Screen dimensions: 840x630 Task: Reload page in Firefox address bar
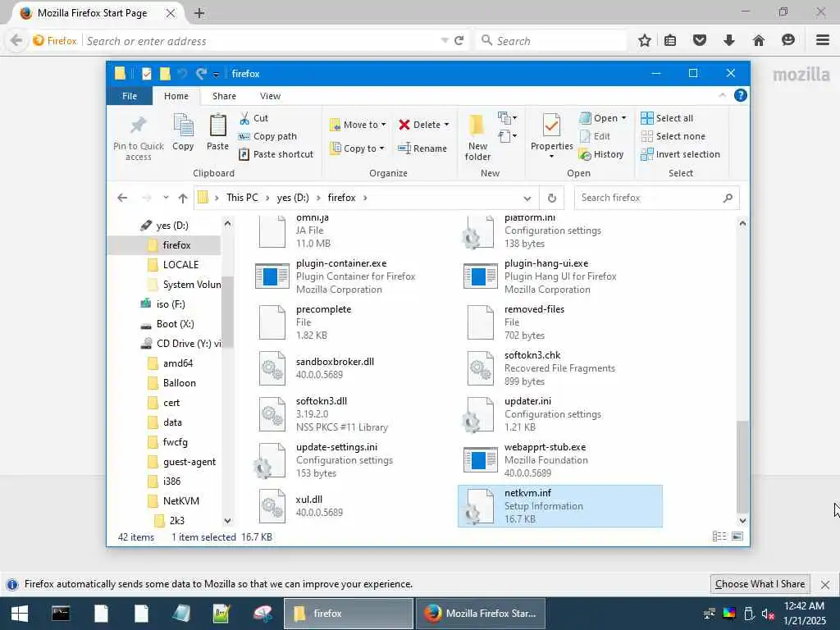[459, 41]
